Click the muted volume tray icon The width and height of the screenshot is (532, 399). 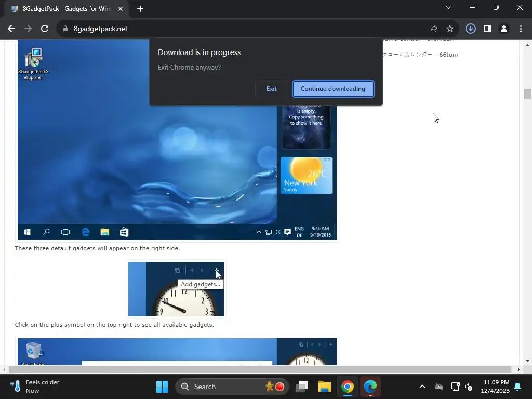[469, 387]
